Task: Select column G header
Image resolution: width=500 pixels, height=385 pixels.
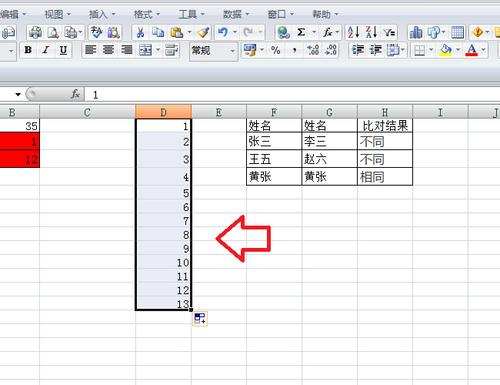Action: [329, 112]
